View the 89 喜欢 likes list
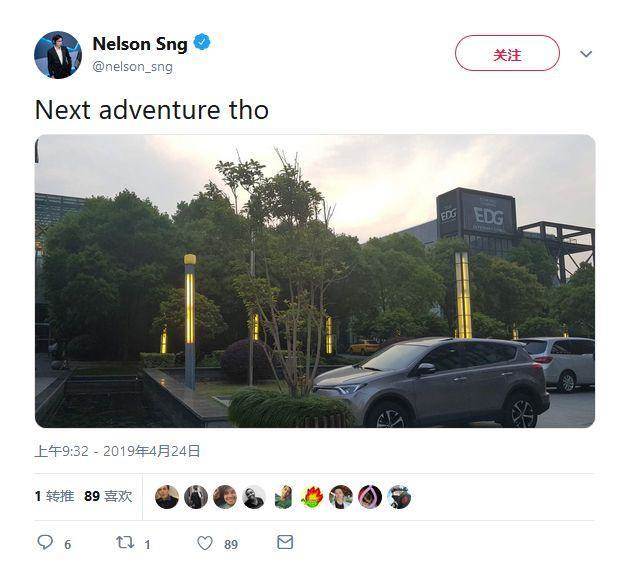The image size is (624, 573). coord(108,496)
